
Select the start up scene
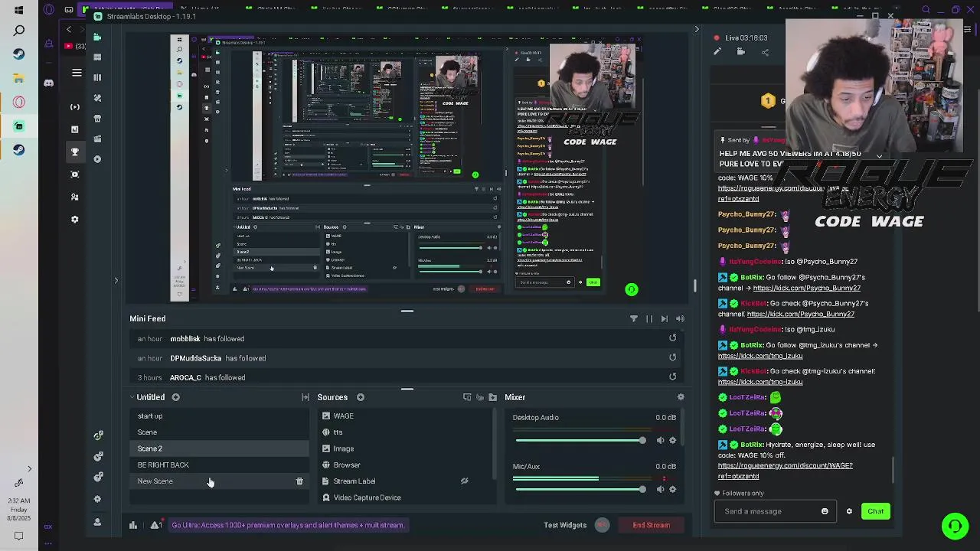pyautogui.click(x=220, y=416)
